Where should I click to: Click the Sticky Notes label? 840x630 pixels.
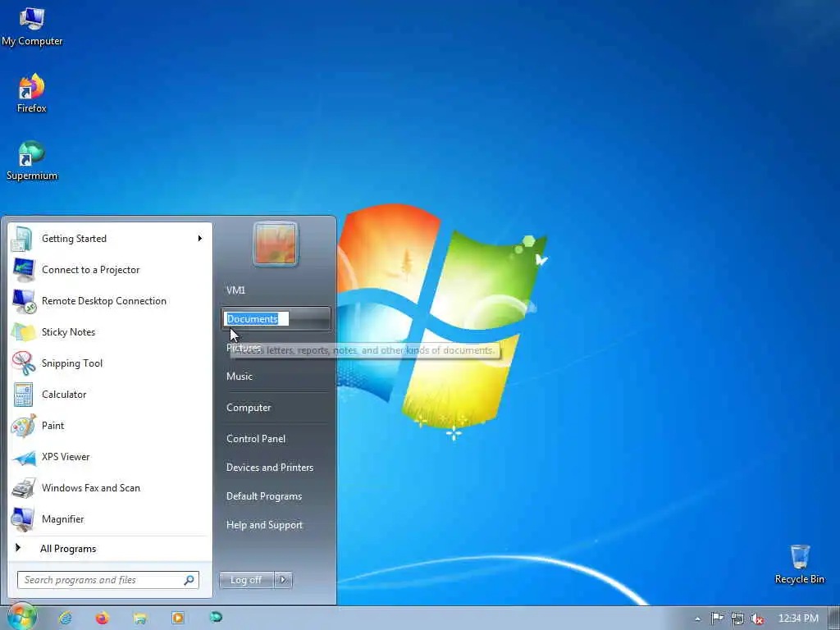coord(68,332)
